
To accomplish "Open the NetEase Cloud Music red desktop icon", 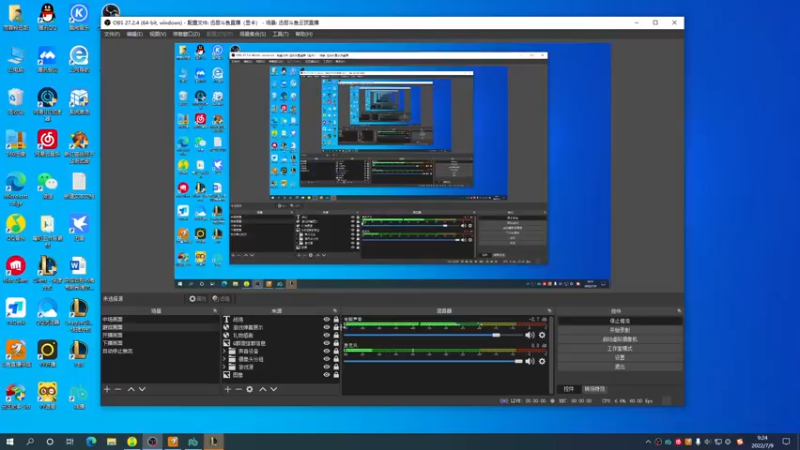I will pos(47,143).
